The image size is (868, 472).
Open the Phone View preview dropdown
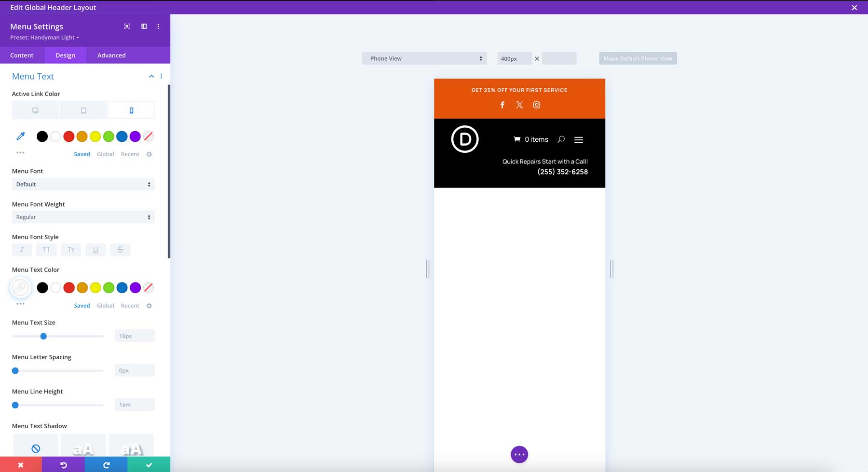pos(424,58)
